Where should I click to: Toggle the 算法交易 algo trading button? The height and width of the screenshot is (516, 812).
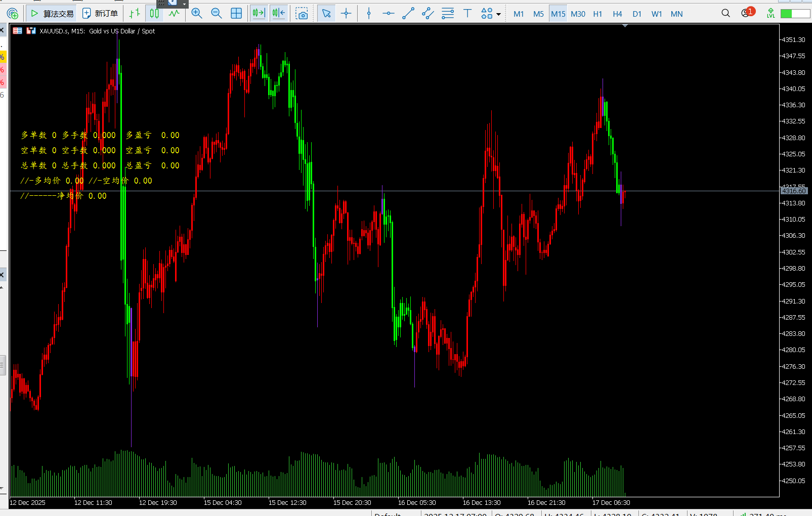click(x=52, y=14)
